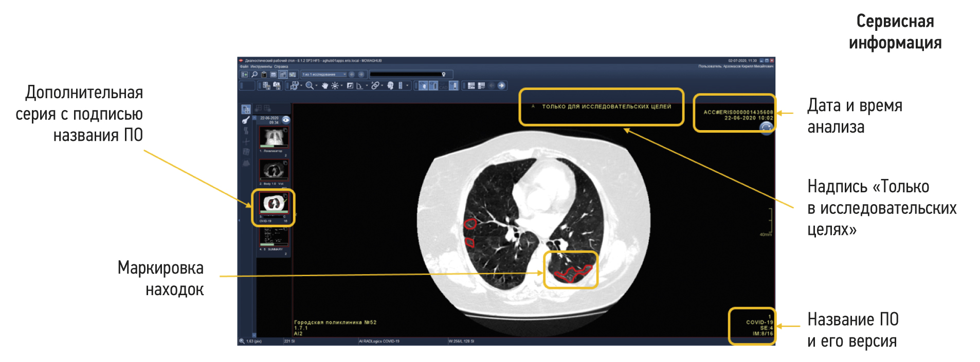Click the key icon in left sidebar
Viewport: 980px width, 362px height.
tap(246, 120)
